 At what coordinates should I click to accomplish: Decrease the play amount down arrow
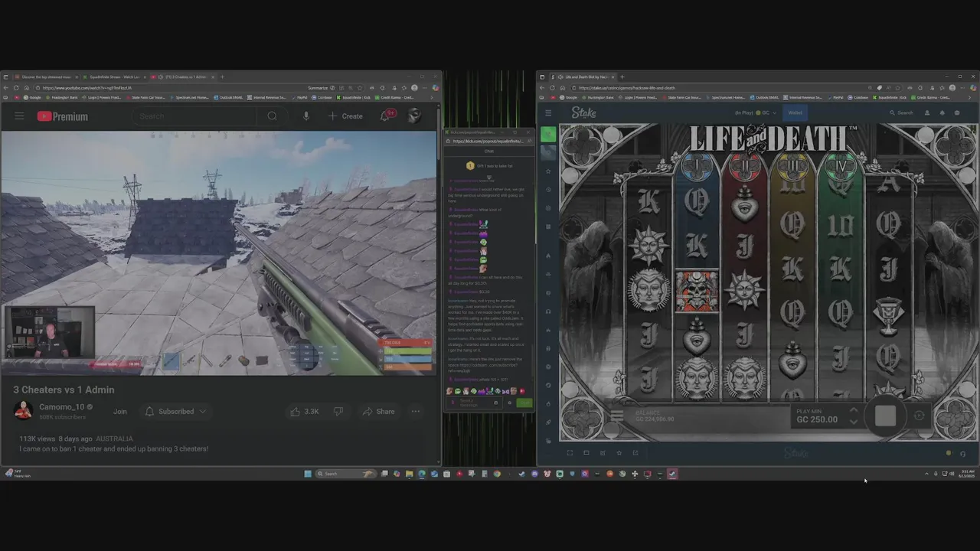[x=854, y=422]
